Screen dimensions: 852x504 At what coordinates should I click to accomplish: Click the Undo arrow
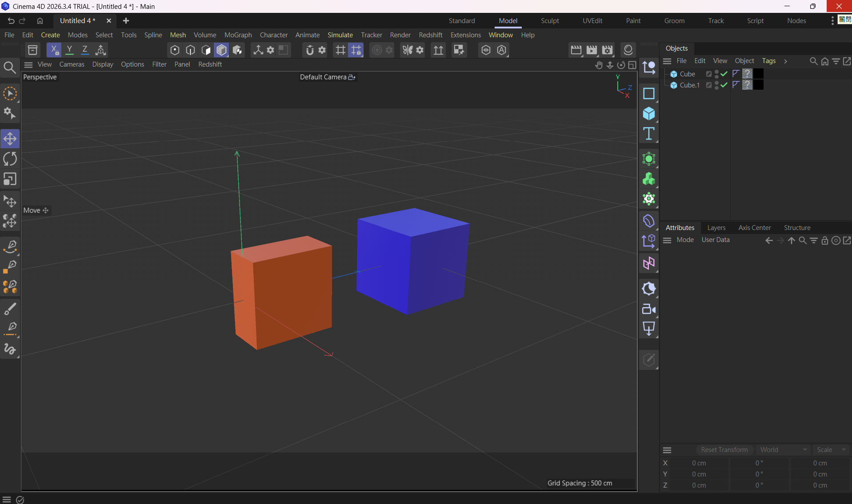pos(11,20)
